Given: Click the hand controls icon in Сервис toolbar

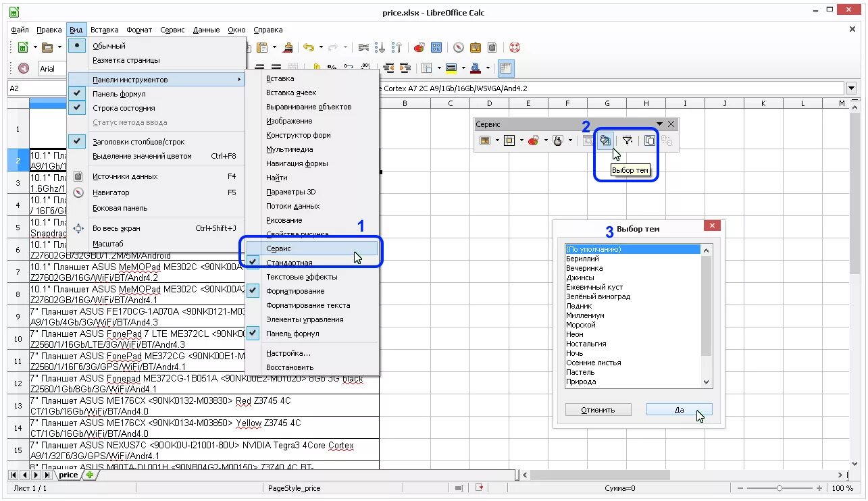Looking at the screenshot, I should [558, 140].
